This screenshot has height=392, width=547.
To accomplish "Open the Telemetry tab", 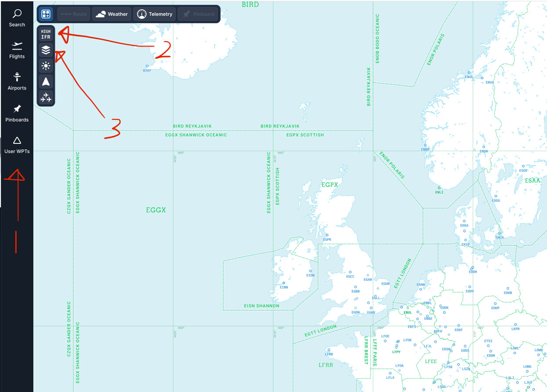I will click(x=155, y=14).
